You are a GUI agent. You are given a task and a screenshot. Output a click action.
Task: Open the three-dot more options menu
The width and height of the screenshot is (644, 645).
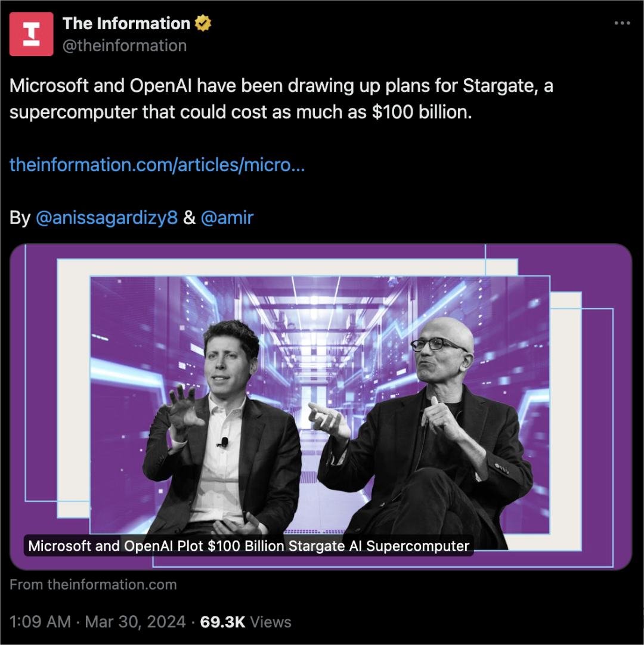pyautogui.click(x=622, y=23)
